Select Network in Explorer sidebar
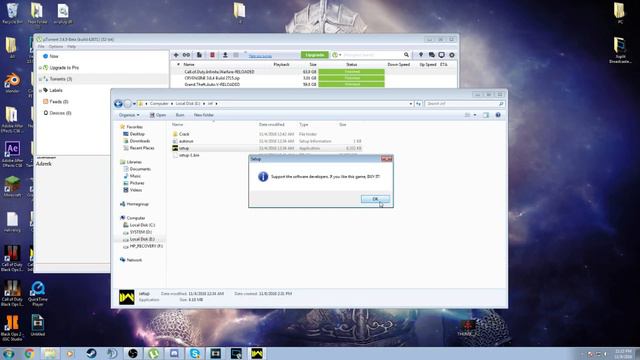The image size is (640, 360). pos(134,260)
